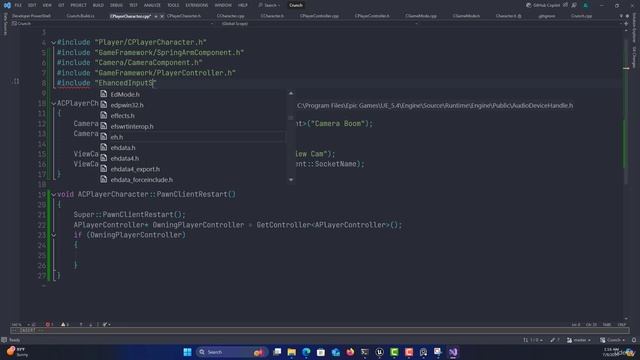Screen dimensions: 640x360
Task: Switch to .gitignore tab
Action: coord(547,16)
